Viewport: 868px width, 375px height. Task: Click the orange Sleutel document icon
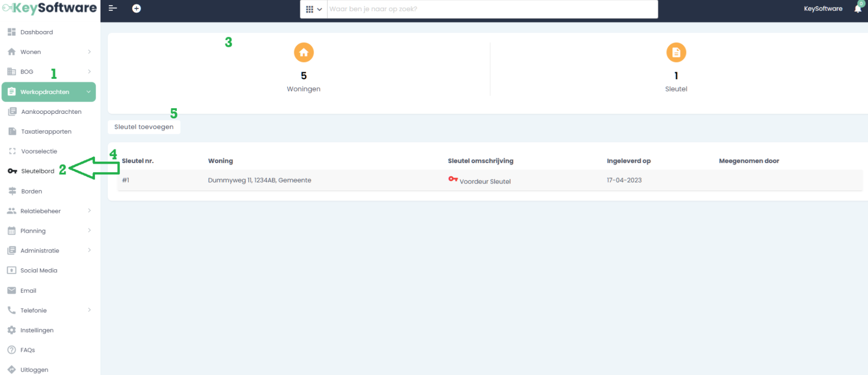pyautogui.click(x=676, y=52)
